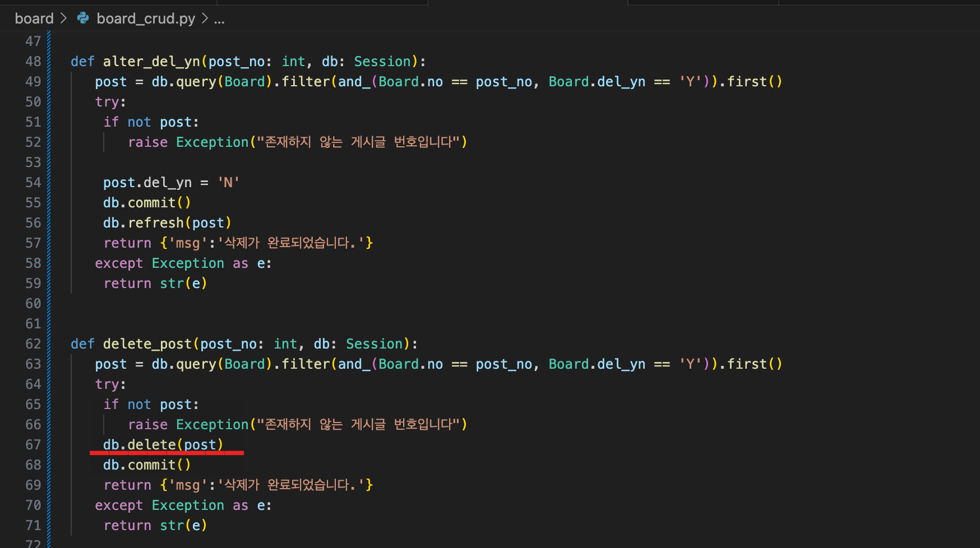
Task: Click the breadcrumb ellipsis symbol
Action: coord(219,20)
